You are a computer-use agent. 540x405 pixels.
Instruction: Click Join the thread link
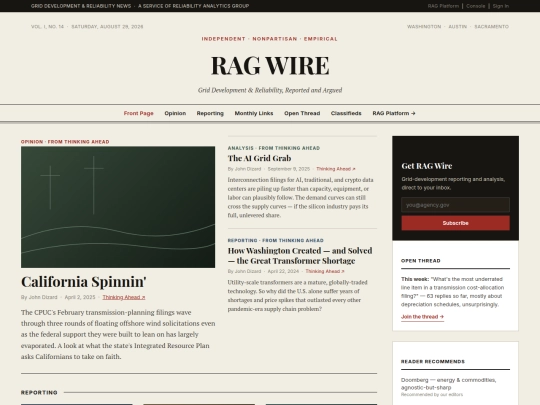click(x=422, y=317)
